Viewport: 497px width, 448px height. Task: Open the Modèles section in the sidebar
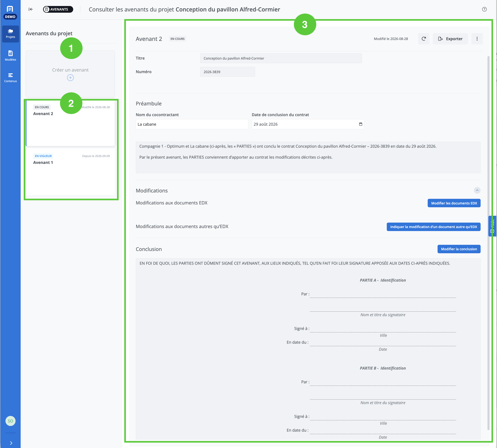coord(10,56)
